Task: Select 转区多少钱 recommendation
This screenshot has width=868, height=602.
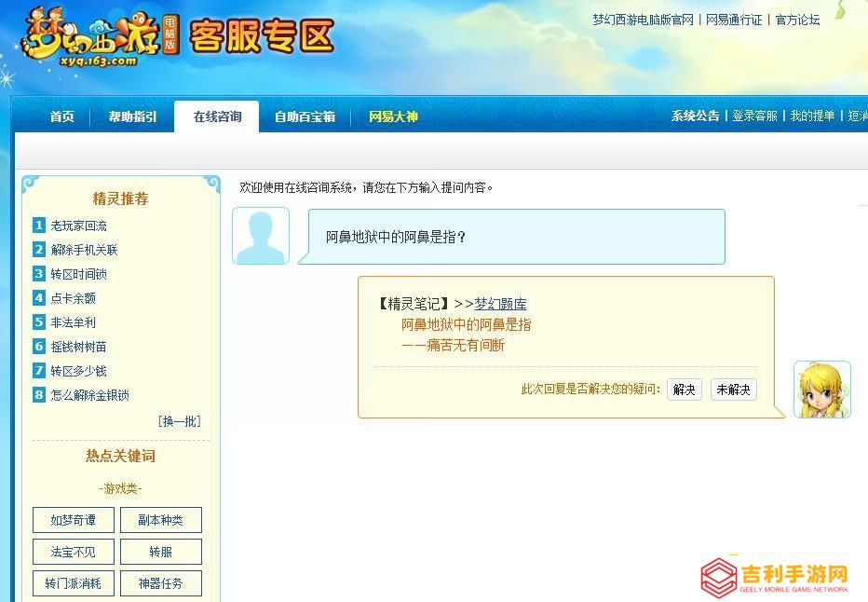Action: [78, 371]
